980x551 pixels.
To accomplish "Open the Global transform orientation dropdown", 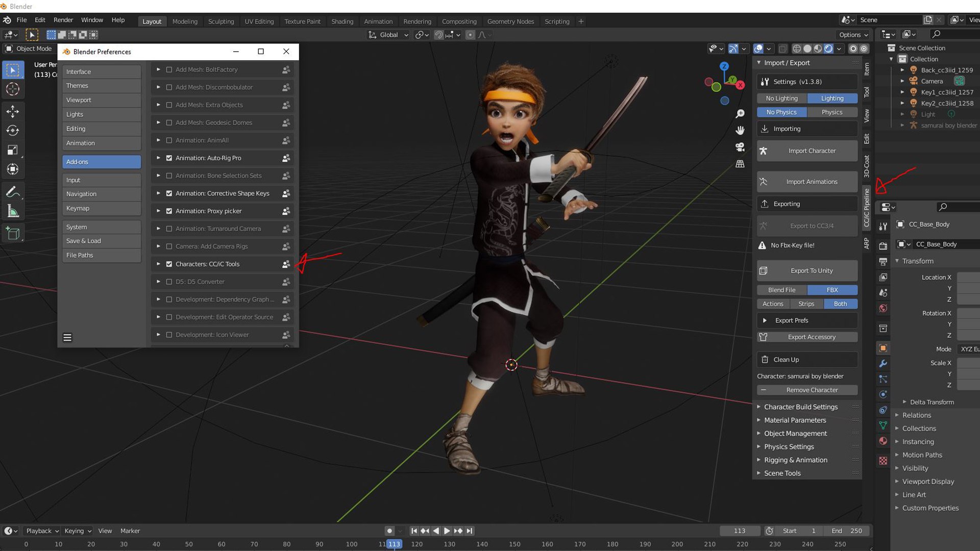I will [388, 35].
